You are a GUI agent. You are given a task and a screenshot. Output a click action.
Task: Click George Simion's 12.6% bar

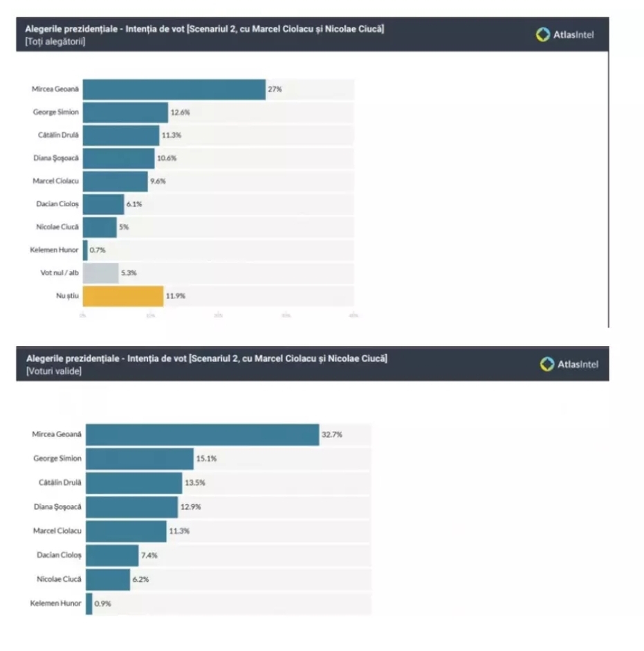(125, 112)
